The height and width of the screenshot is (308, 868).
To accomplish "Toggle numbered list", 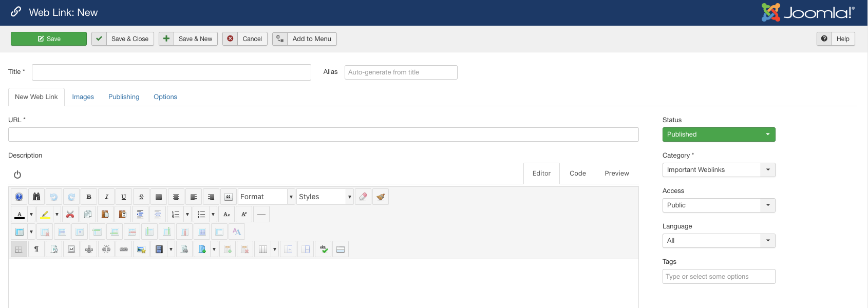I will point(175,214).
